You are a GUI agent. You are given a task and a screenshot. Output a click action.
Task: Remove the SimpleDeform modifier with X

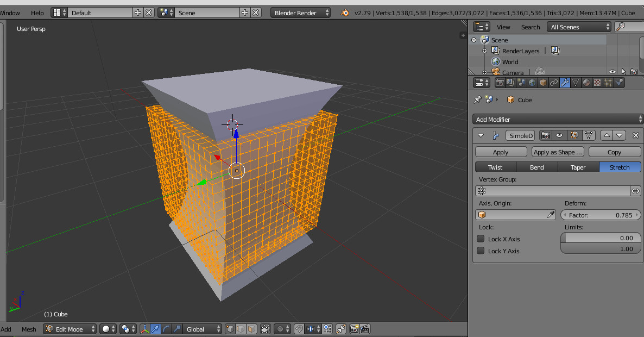tap(636, 135)
